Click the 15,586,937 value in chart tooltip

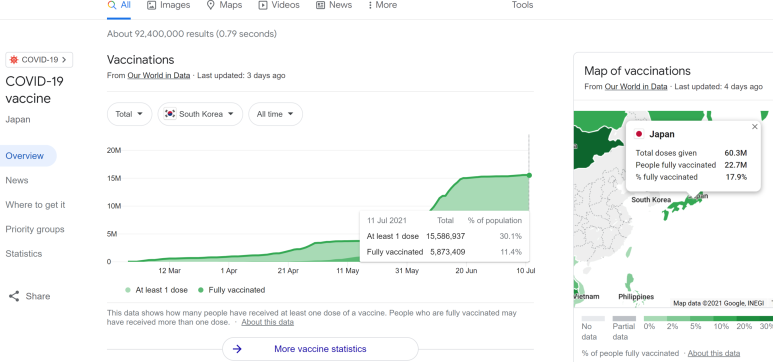click(x=446, y=237)
